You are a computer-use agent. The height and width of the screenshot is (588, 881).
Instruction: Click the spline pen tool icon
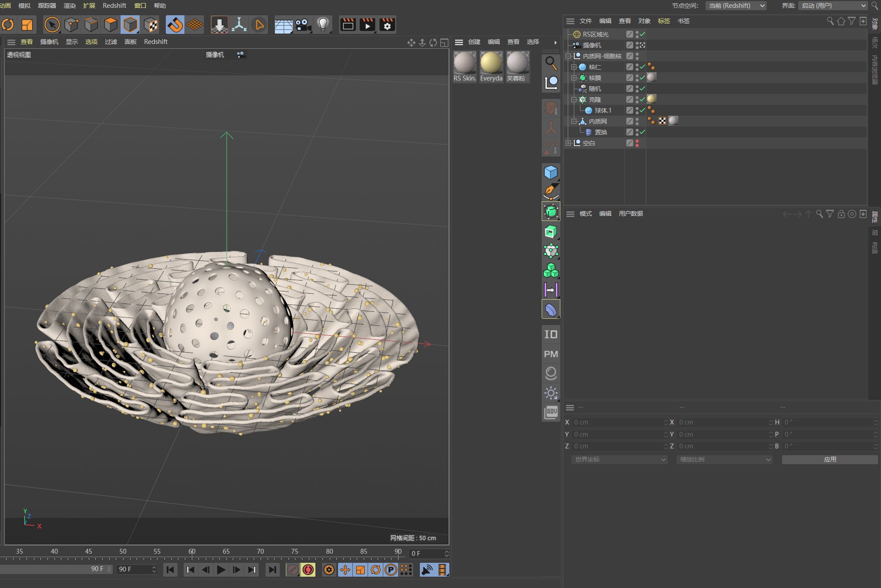(x=551, y=192)
